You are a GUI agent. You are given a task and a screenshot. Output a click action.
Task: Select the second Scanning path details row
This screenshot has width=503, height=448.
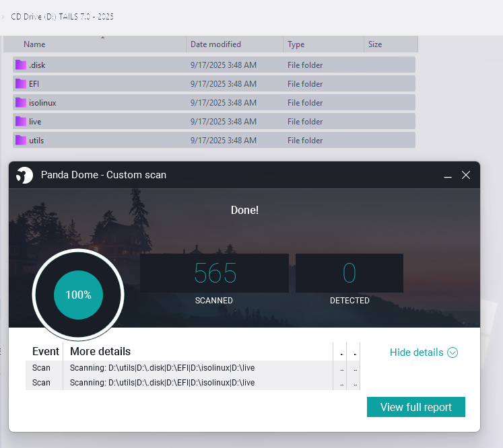click(x=162, y=383)
